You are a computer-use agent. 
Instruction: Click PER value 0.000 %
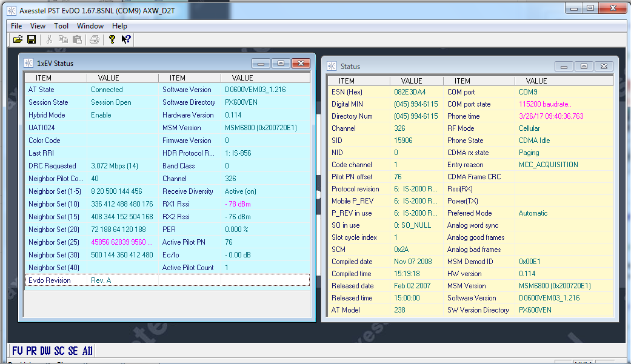(236, 230)
